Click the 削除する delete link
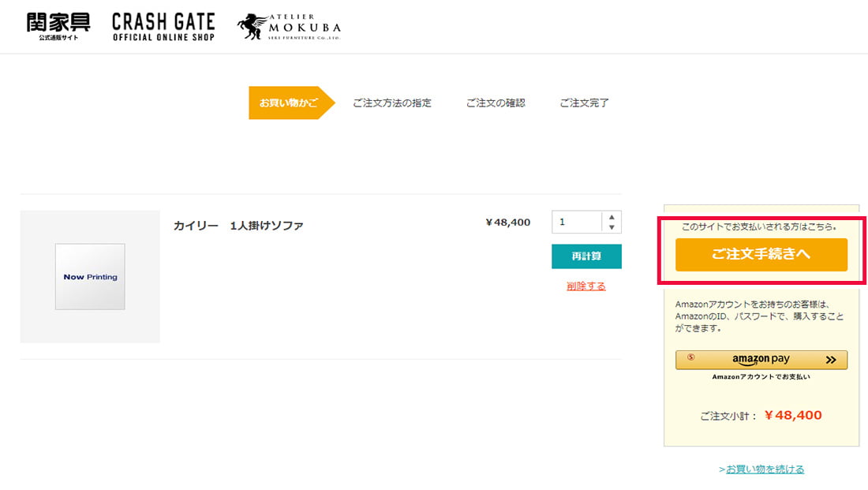This screenshot has height=490, width=868. (586, 286)
